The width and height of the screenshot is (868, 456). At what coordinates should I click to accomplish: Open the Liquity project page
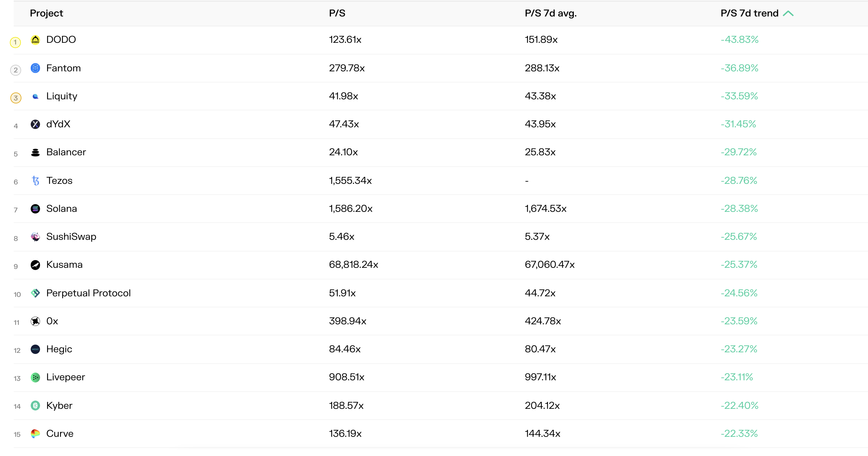pos(62,96)
